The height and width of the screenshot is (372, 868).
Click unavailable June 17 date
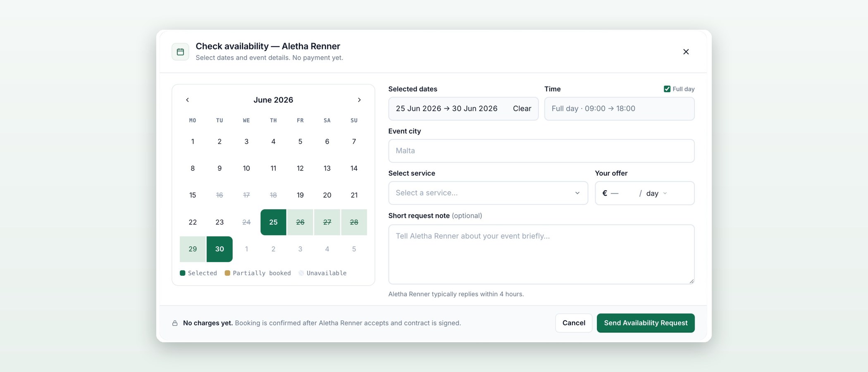pos(246,195)
